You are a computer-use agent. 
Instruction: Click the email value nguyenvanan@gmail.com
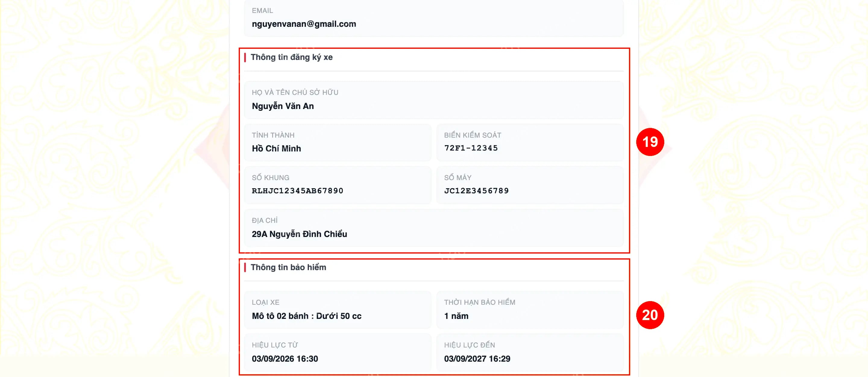coord(303,24)
